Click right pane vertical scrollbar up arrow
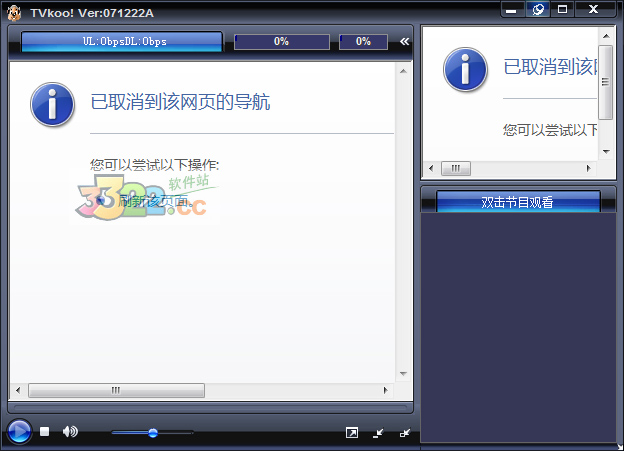Viewport: 624px width, 451px height. pyautogui.click(x=606, y=36)
